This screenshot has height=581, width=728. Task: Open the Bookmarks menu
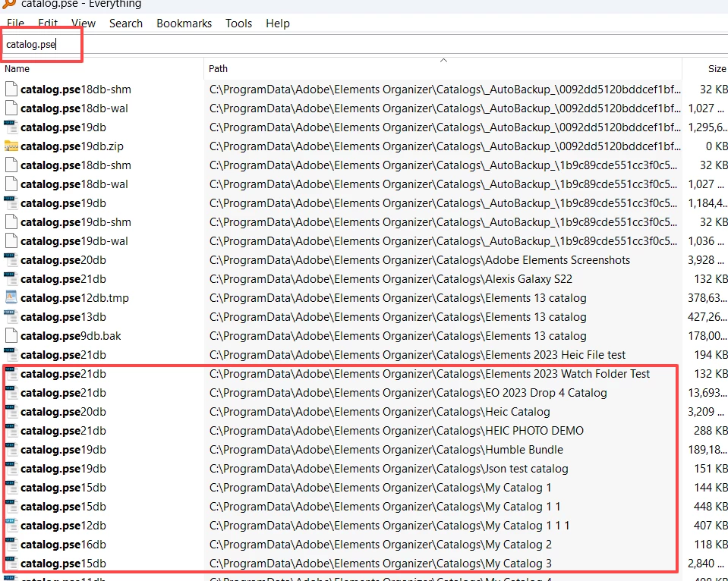tap(184, 24)
